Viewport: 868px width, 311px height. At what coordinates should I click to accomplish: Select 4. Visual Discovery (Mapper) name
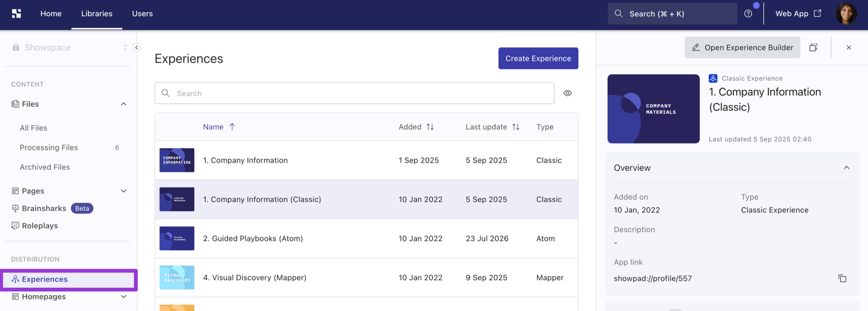pyautogui.click(x=254, y=277)
